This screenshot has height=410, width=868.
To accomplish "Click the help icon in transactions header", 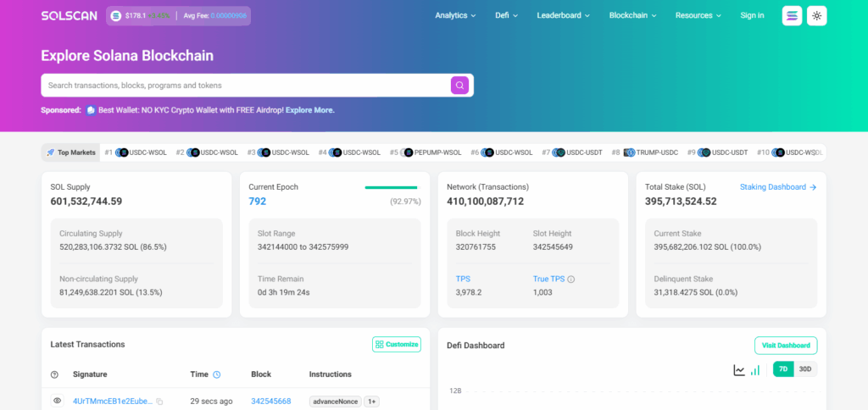I will (54, 374).
